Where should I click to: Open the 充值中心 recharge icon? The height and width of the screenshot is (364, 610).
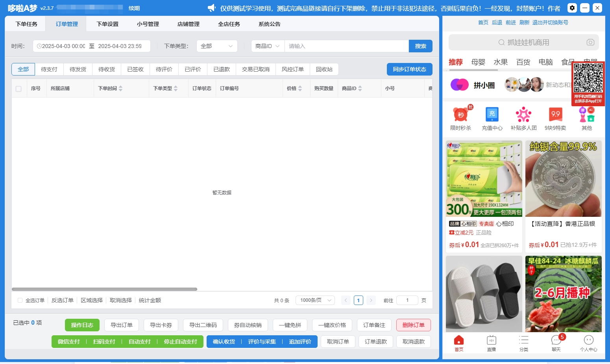tap(492, 115)
